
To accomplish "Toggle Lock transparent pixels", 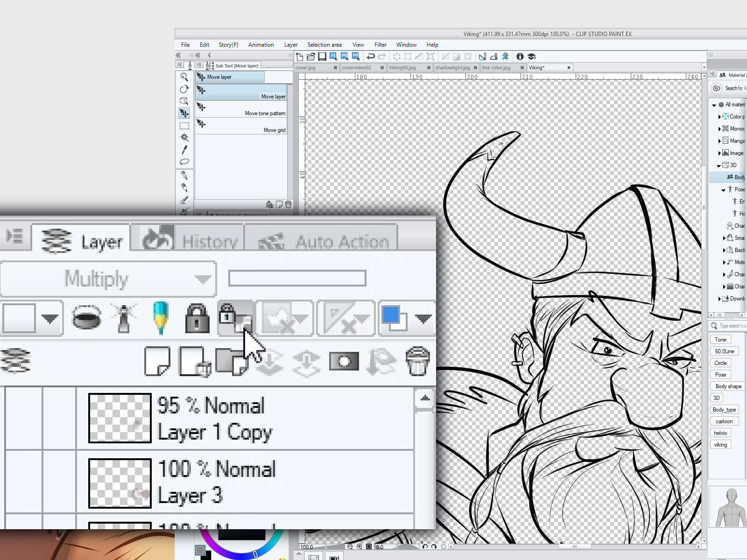I will click(x=236, y=318).
